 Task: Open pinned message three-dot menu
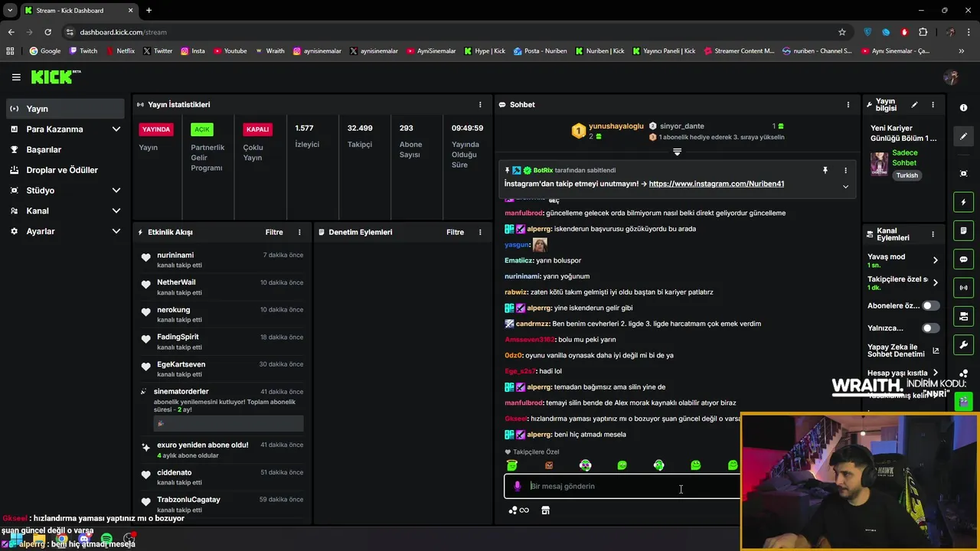tap(845, 170)
